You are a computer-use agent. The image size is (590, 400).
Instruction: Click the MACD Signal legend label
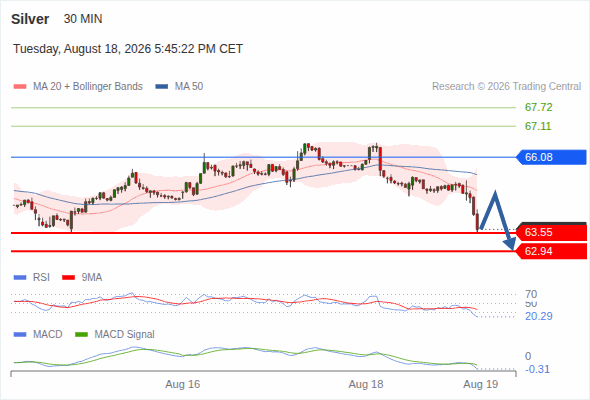click(125, 334)
